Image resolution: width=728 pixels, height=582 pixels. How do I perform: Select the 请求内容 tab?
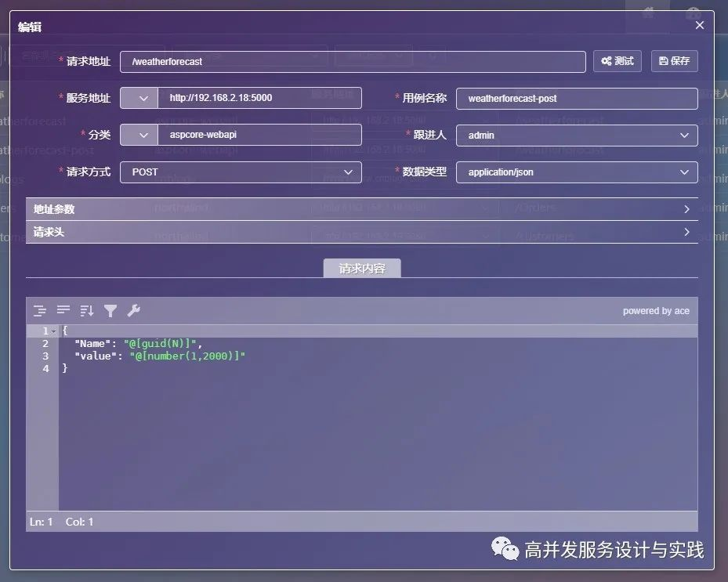click(x=362, y=268)
